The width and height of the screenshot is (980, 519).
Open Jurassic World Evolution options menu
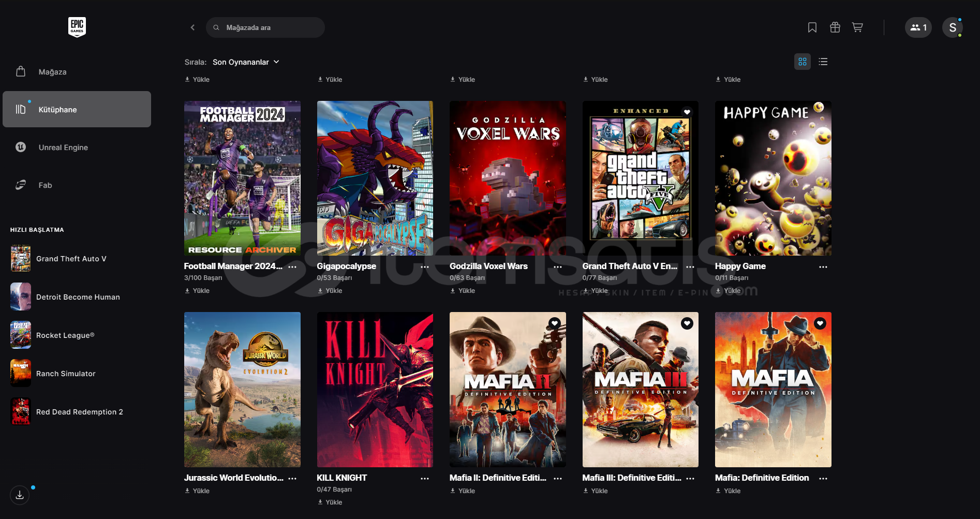[292, 479]
